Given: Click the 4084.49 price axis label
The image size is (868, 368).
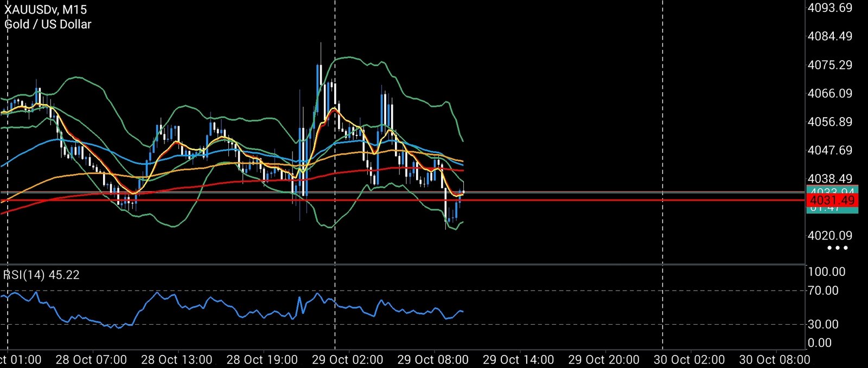Looking at the screenshot, I should point(830,36).
